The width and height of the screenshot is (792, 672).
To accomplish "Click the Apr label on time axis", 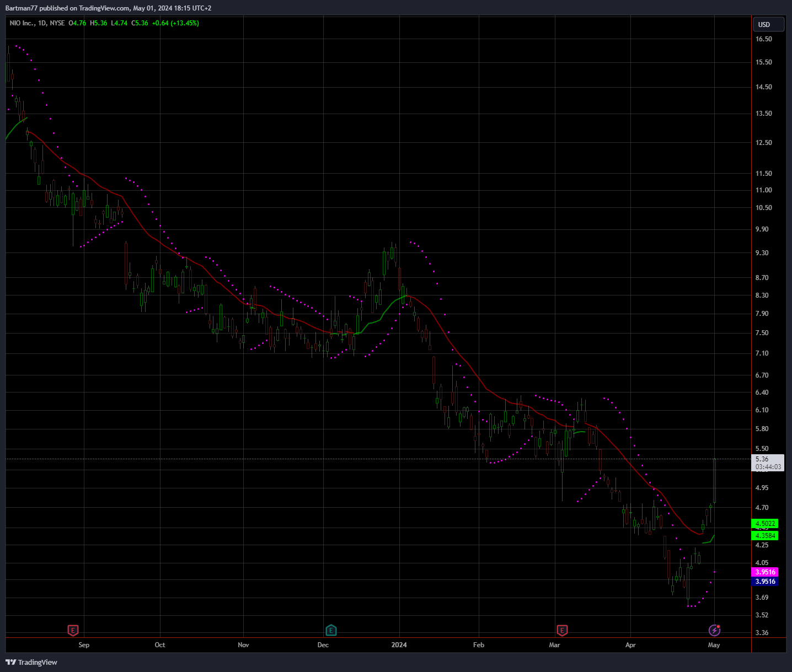I will [630, 645].
